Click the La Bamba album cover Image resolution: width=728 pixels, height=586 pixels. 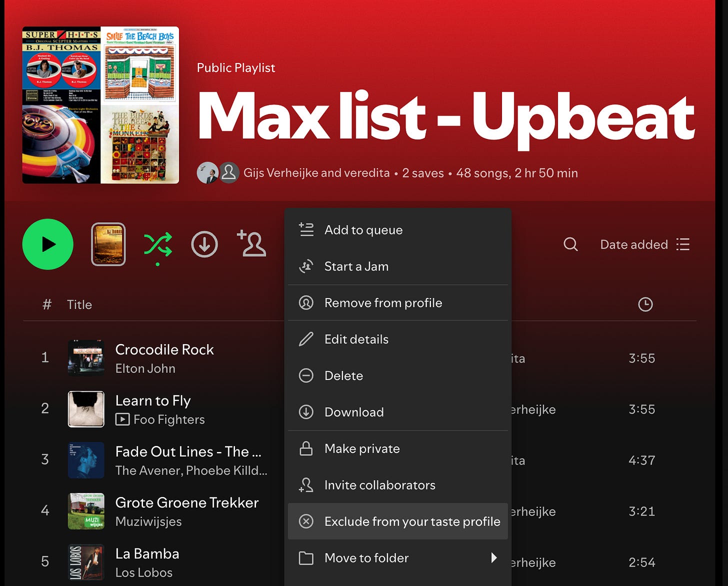pos(86,562)
